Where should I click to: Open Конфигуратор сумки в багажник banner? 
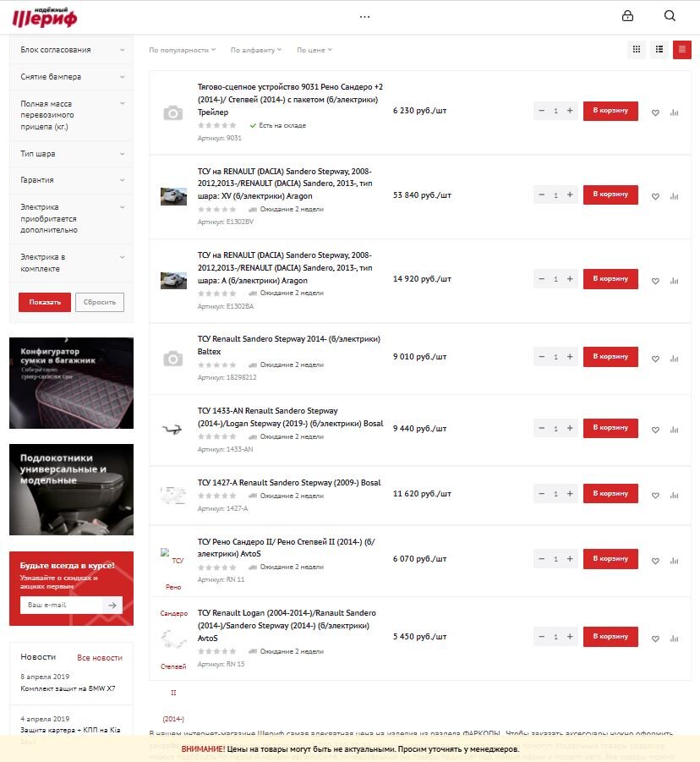tap(71, 383)
